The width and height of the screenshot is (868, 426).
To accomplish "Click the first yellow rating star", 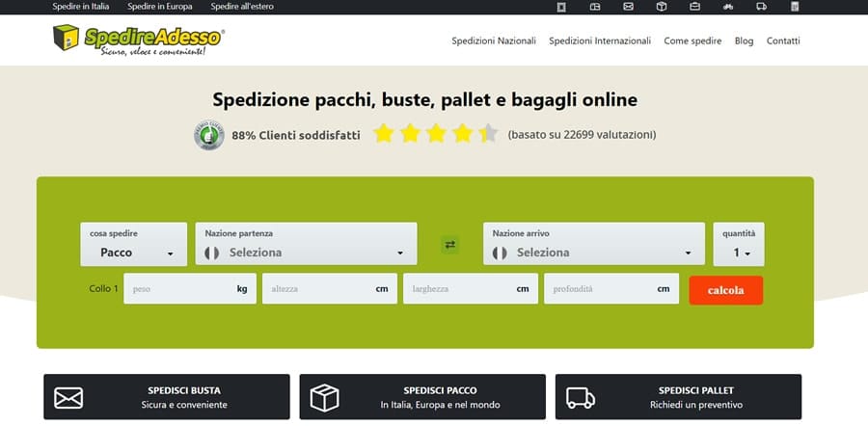I will pos(383,134).
